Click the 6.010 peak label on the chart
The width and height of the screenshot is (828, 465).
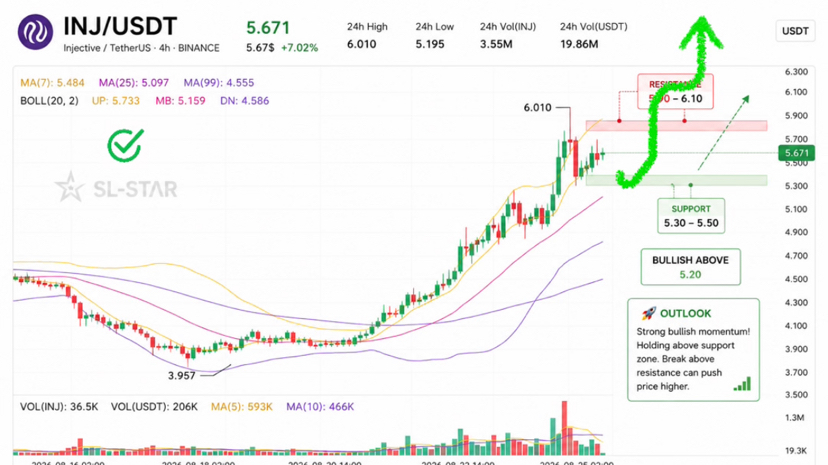click(537, 108)
